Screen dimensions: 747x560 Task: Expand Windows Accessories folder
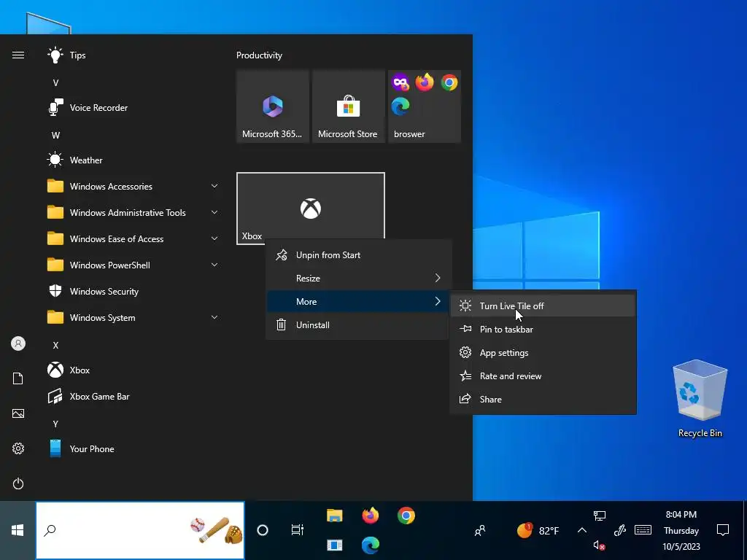tap(133, 186)
